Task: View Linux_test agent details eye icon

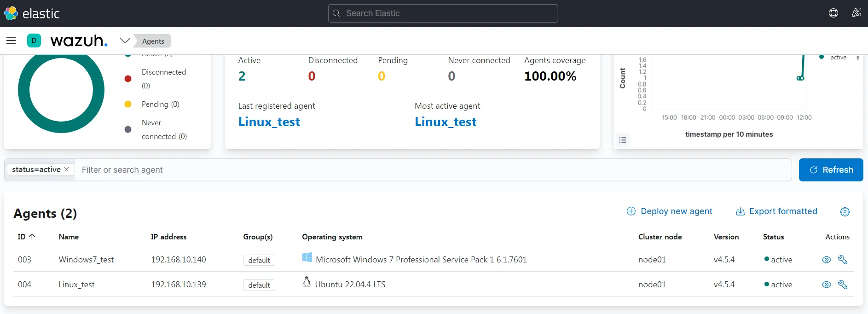Action: coord(827,285)
